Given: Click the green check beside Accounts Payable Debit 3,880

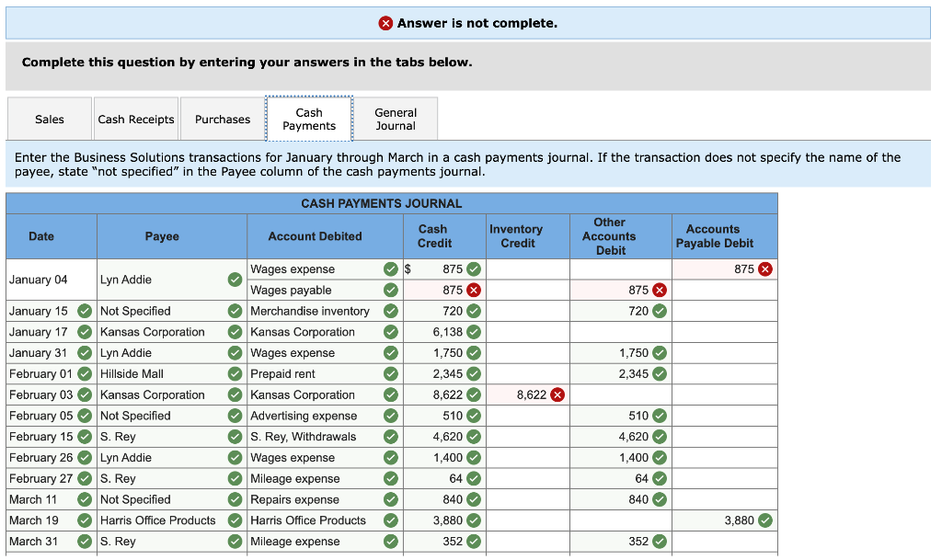Looking at the screenshot, I should pos(764,520).
